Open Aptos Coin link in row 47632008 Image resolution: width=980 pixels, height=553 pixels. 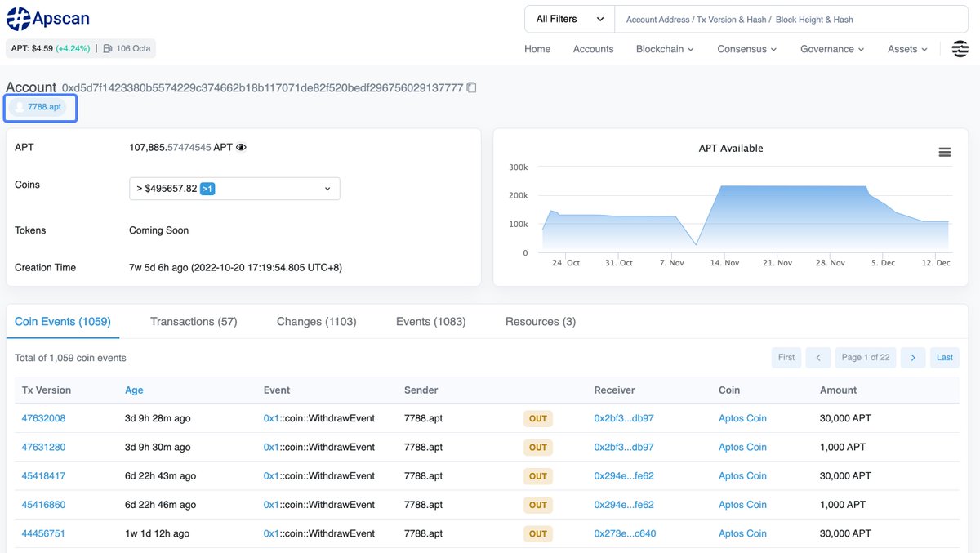[x=742, y=418]
